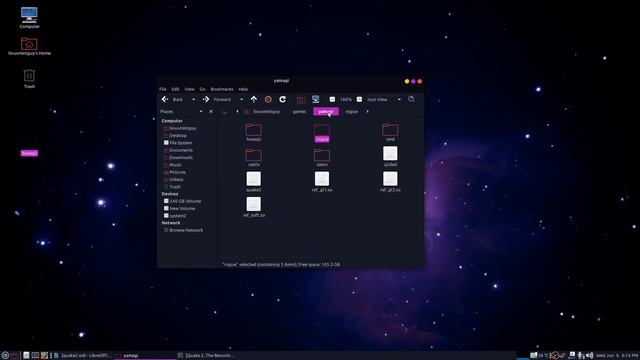The image size is (640, 360).
Task: Zoom out with the icon left of 100%
Action: pyautogui.click(x=332, y=99)
